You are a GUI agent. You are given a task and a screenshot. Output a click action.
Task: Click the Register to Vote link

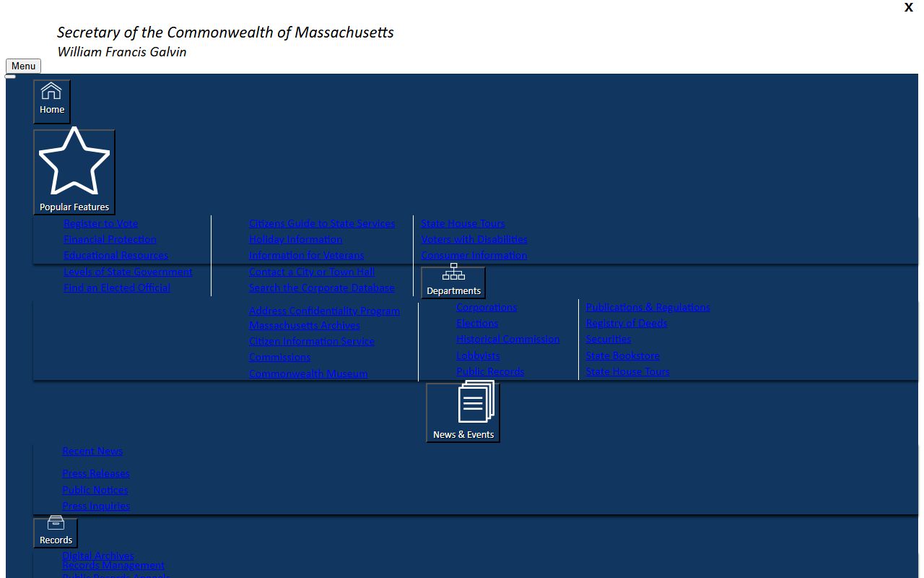click(100, 223)
